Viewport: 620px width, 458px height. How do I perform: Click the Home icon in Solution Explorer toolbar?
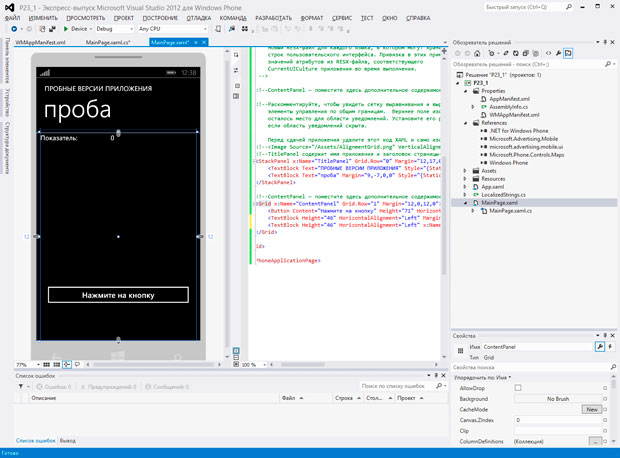click(x=477, y=53)
